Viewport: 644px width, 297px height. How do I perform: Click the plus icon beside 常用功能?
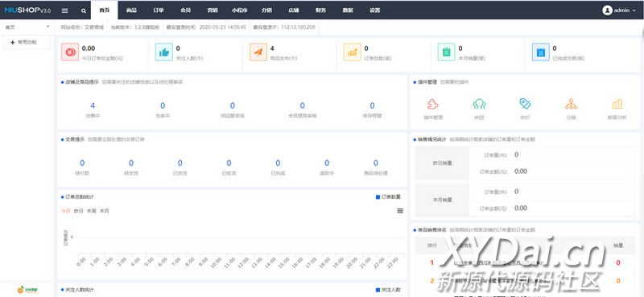[13, 42]
